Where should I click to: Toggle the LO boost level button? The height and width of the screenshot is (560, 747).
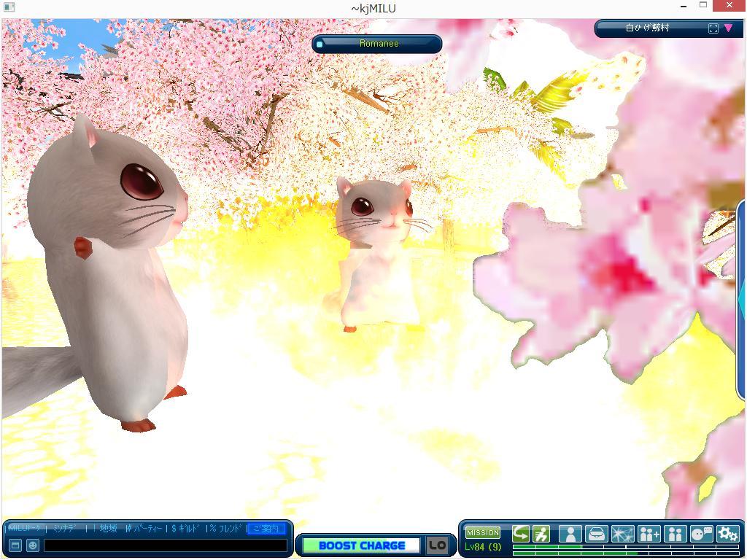point(437,545)
